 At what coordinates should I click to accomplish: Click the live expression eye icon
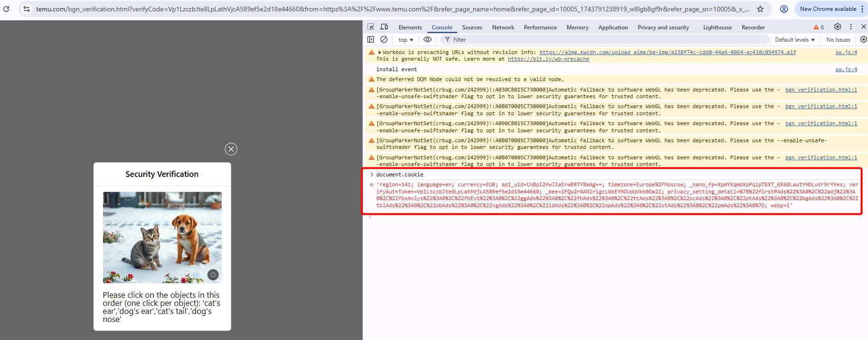[428, 40]
